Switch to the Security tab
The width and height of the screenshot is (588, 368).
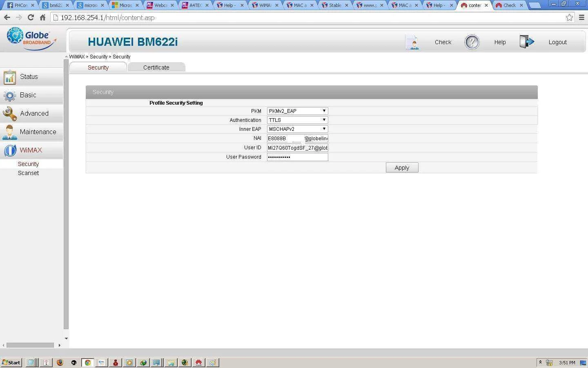98,67
